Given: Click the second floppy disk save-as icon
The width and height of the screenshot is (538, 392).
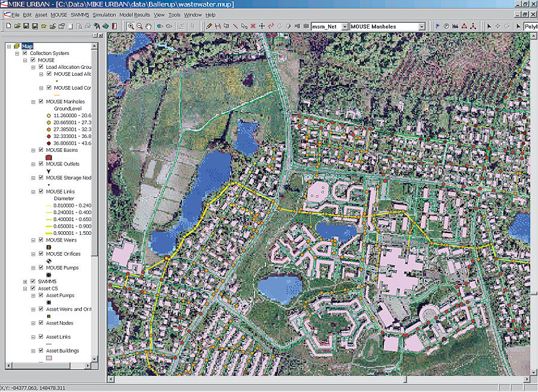Looking at the screenshot, I should click(x=35, y=26).
